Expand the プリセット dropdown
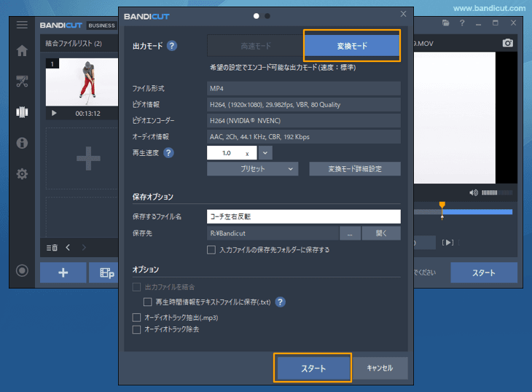 click(x=252, y=169)
